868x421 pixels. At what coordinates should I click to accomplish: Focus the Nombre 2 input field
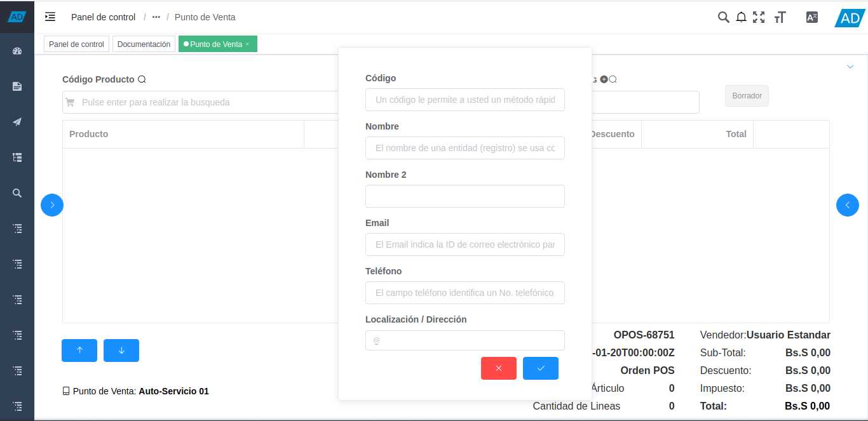(465, 196)
